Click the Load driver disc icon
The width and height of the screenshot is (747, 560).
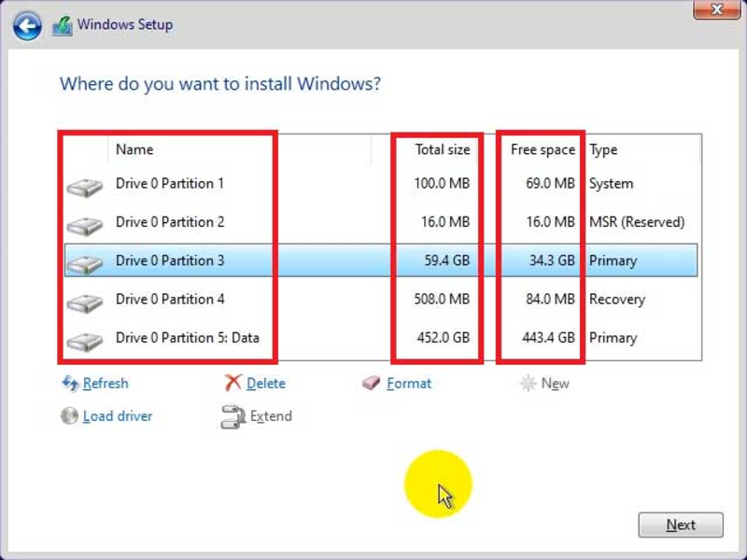tap(69, 415)
